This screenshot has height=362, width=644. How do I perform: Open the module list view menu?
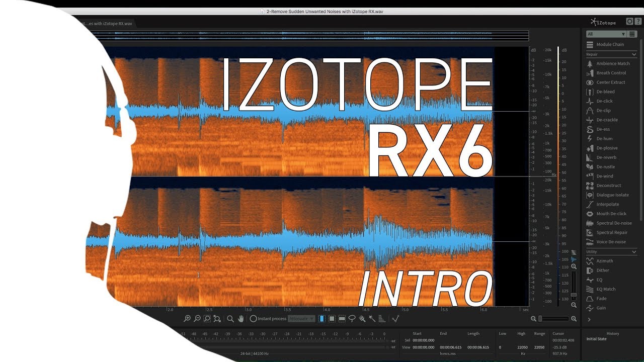click(632, 34)
